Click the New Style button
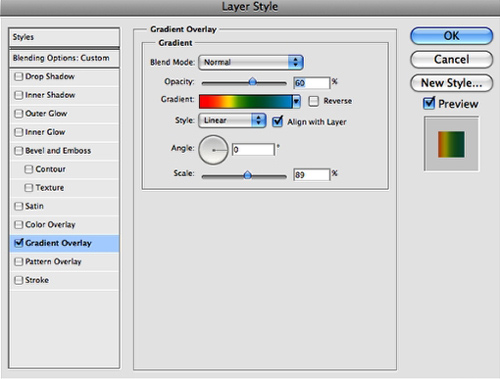Screen dimensions: 500x379 pos(451,83)
